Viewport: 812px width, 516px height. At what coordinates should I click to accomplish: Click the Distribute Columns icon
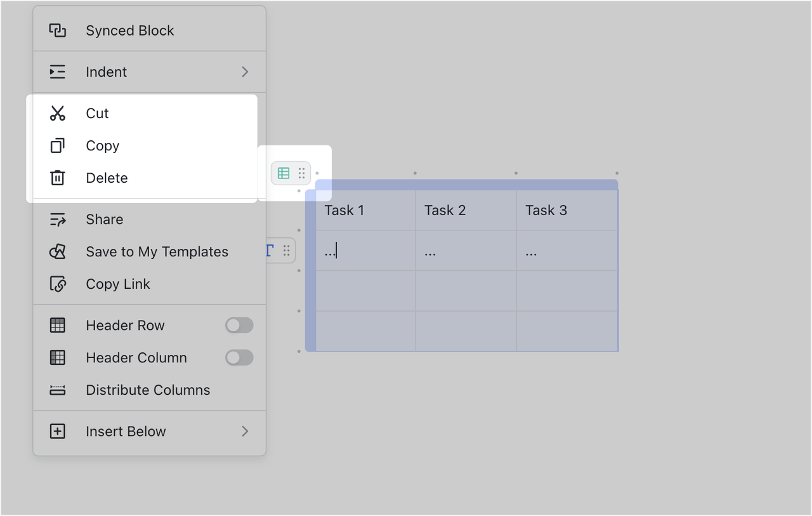point(58,390)
